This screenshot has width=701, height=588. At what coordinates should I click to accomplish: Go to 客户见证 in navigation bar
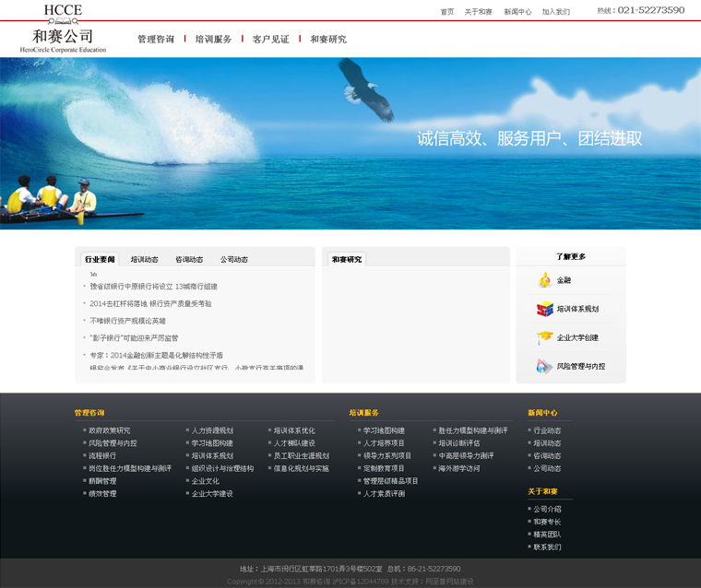[270, 40]
